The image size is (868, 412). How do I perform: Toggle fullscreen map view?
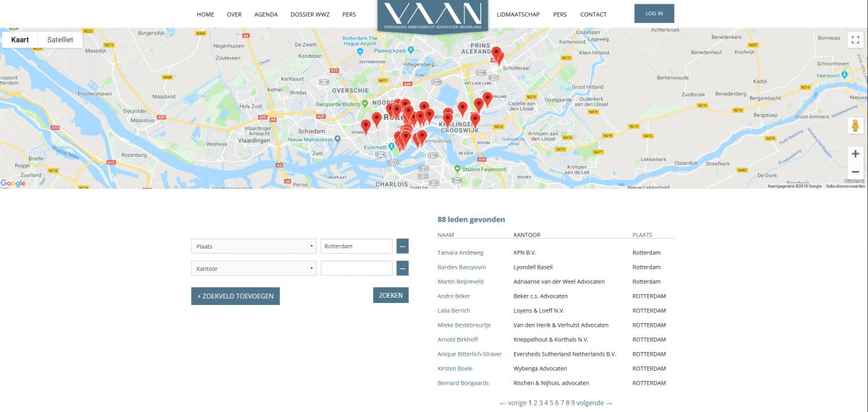[x=856, y=40]
